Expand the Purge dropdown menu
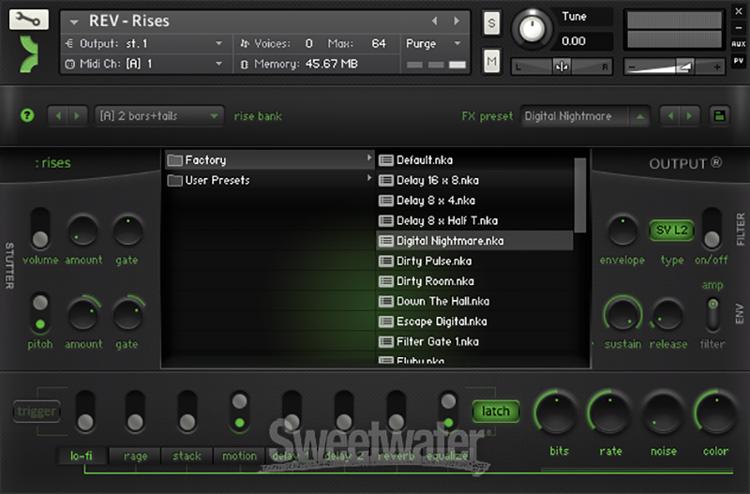 click(434, 44)
